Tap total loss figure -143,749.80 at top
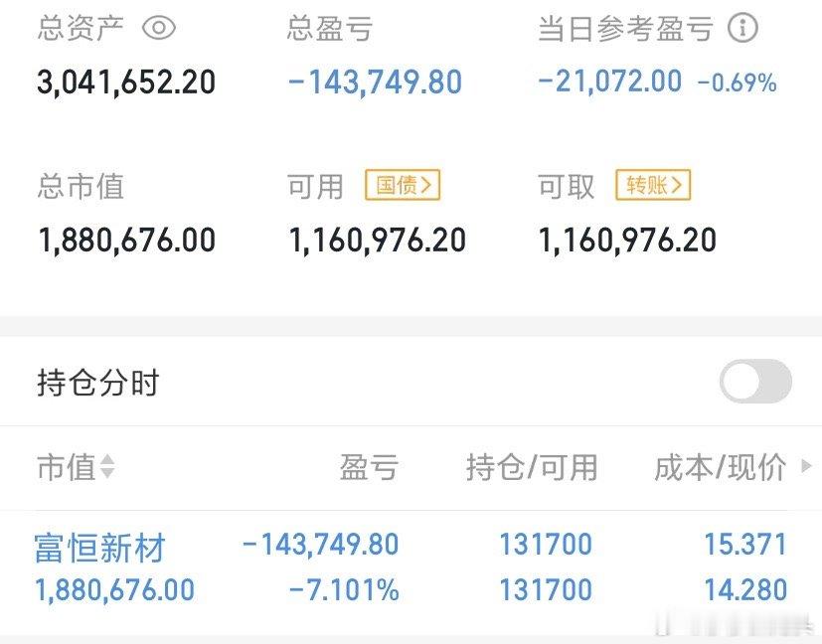Screen dimensions: 822x644 [x=375, y=81]
